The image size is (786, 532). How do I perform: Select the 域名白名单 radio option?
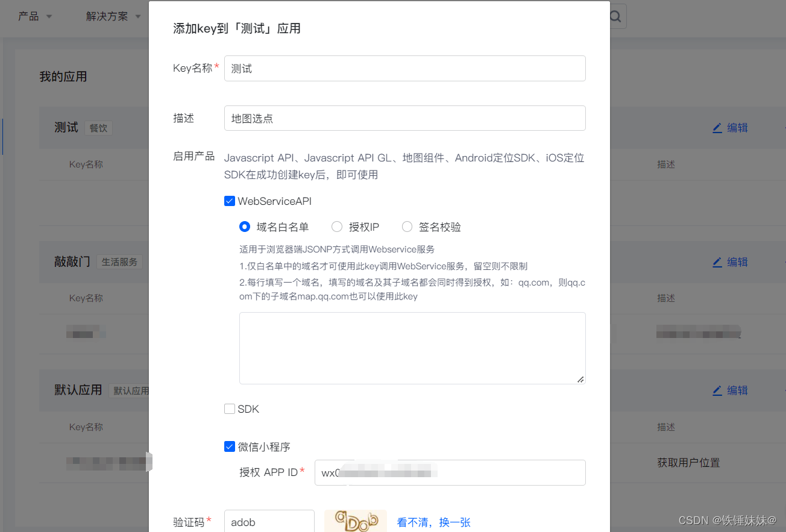tap(245, 227)
